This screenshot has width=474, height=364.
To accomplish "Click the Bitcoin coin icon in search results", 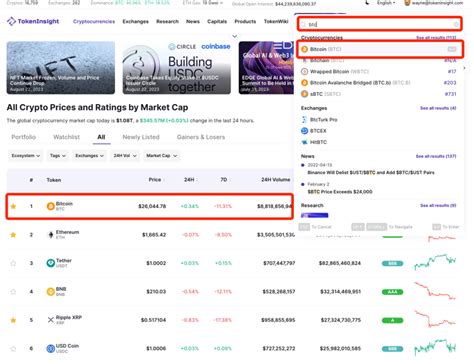I will [x=304, y=49].
